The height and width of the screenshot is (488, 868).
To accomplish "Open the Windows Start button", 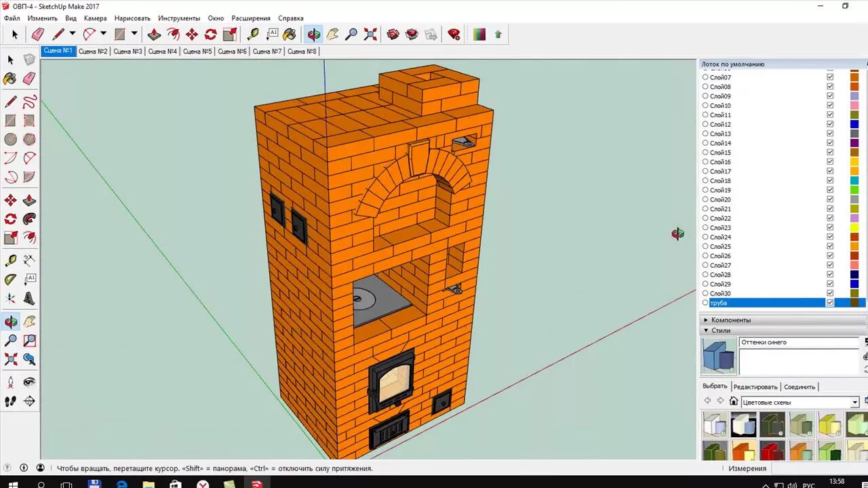I will pos(12,484).
